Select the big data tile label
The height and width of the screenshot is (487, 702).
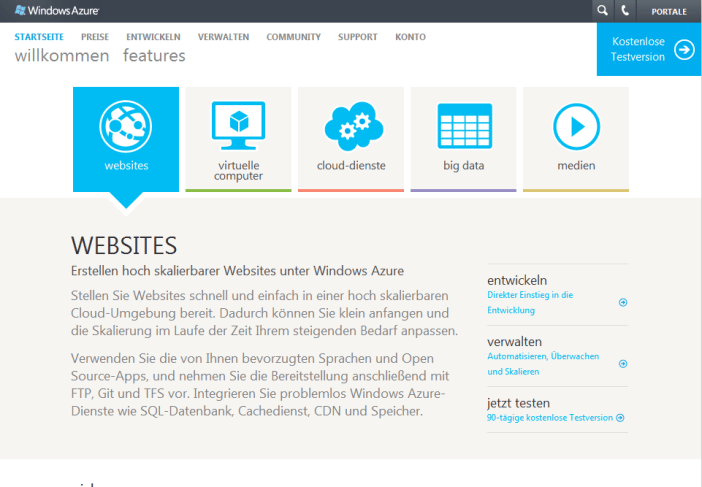pos(464,166)
